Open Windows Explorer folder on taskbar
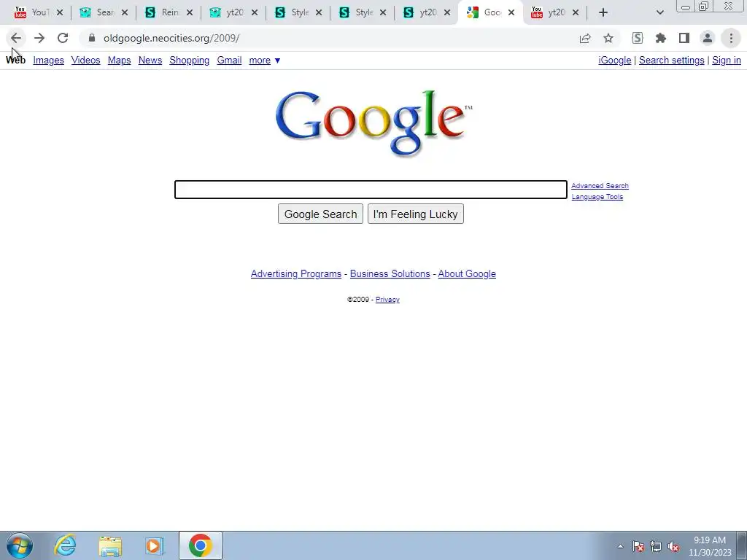 110,545
